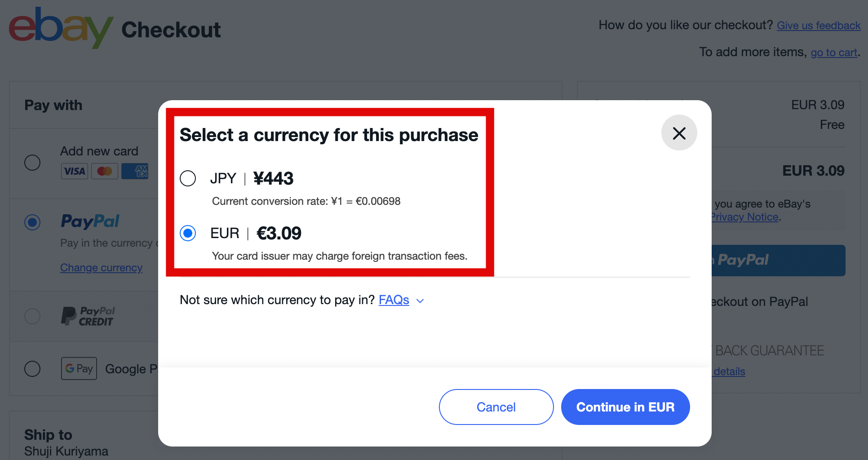
Task: Select the PayPal payment radio button
Action: pos(32,222)
